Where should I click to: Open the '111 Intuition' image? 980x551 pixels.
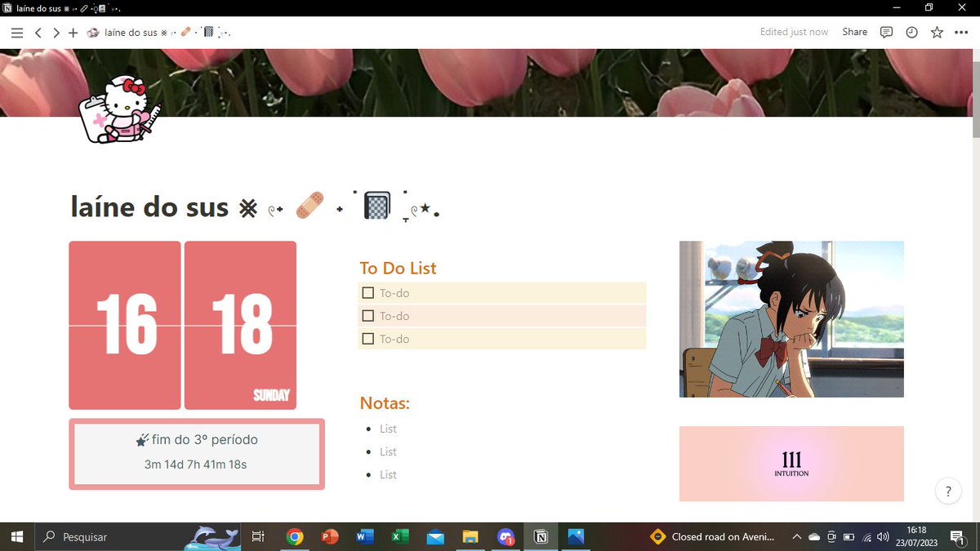click(791, 464)
